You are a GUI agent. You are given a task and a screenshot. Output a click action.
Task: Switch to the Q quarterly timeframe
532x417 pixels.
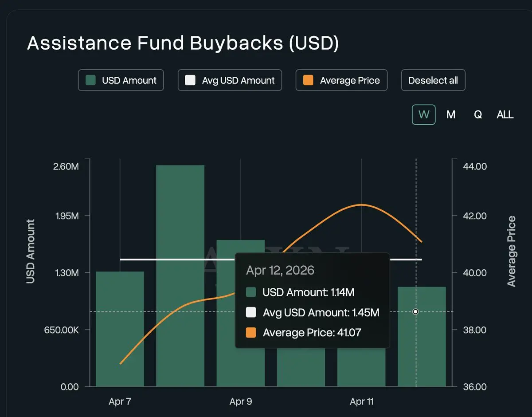coord(478,114)
